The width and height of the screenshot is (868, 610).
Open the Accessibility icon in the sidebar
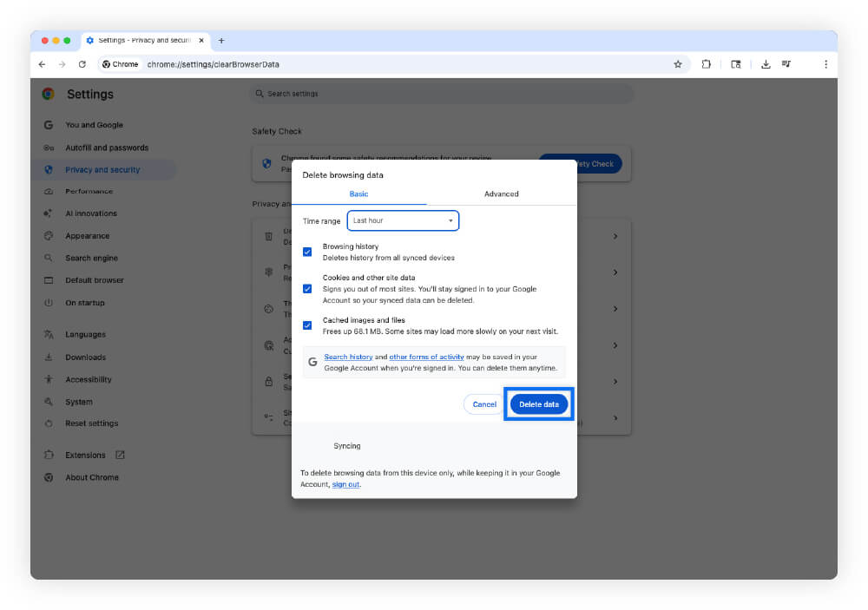click(x=49, y=379)
